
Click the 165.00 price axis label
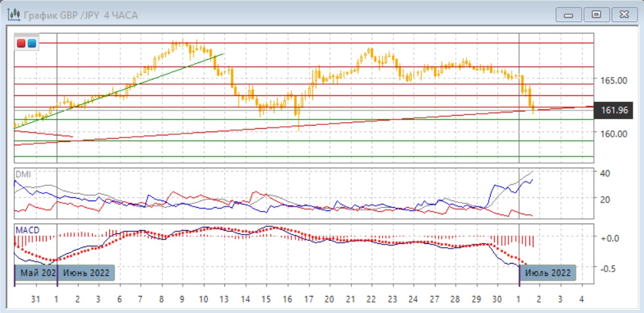click(x=612, y=80)
